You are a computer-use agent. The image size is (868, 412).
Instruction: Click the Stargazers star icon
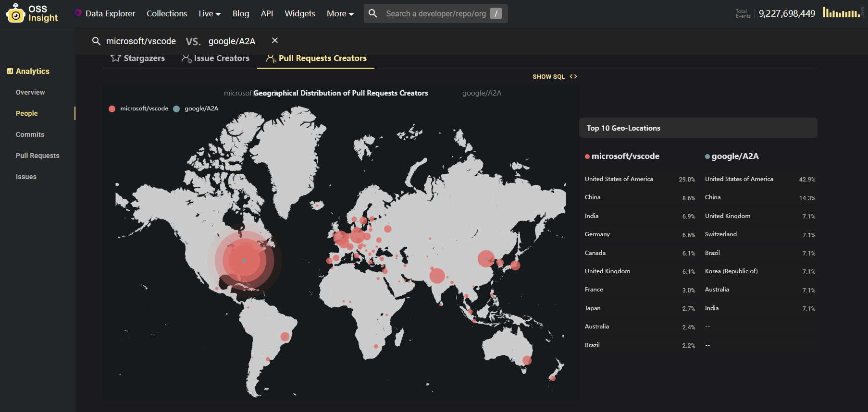click(x=116, y=58)
